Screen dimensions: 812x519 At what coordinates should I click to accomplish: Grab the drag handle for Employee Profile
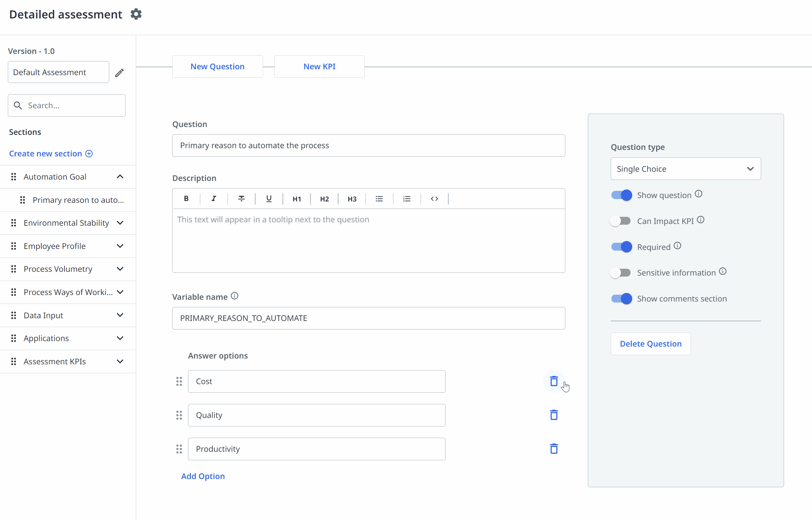(x=14, y=246)
